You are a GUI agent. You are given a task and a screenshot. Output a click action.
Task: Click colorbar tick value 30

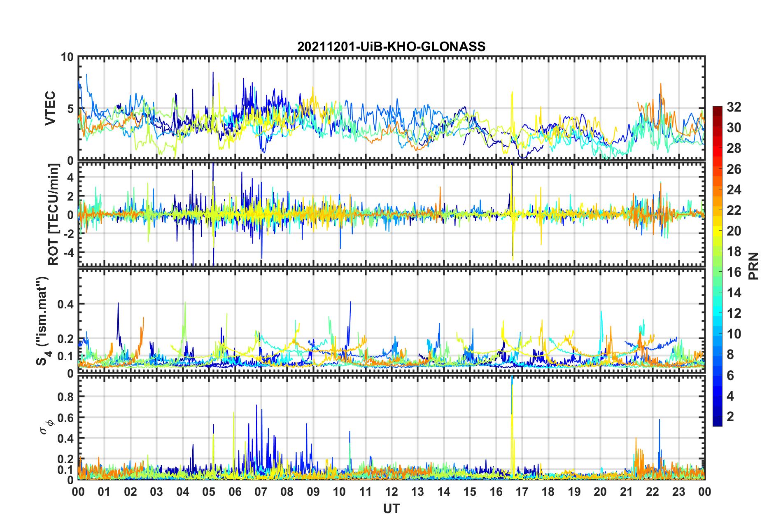pos(734,128)
